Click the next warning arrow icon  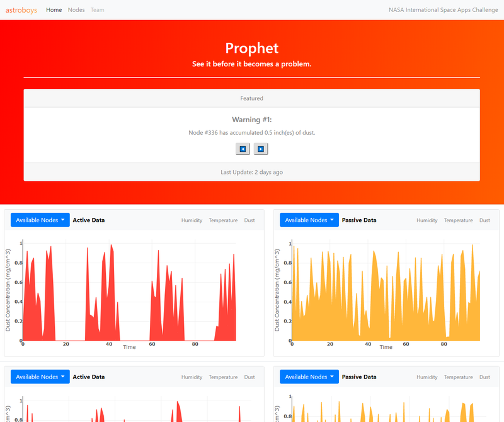tap(261, 149)
